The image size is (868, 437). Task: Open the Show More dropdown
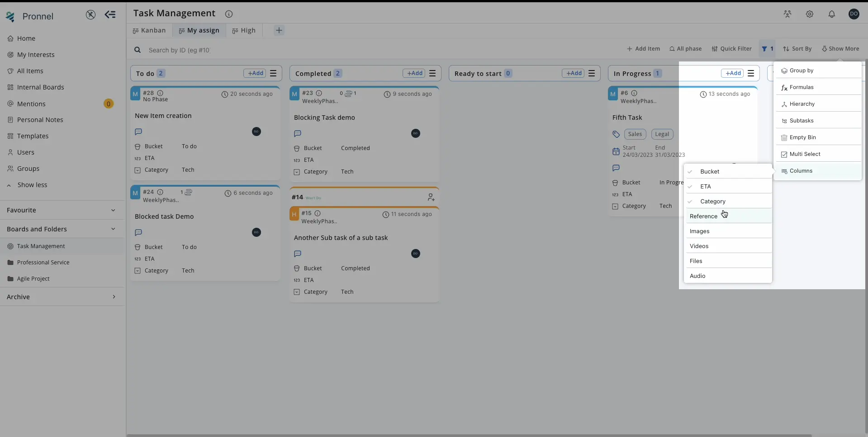pos(840,49)
